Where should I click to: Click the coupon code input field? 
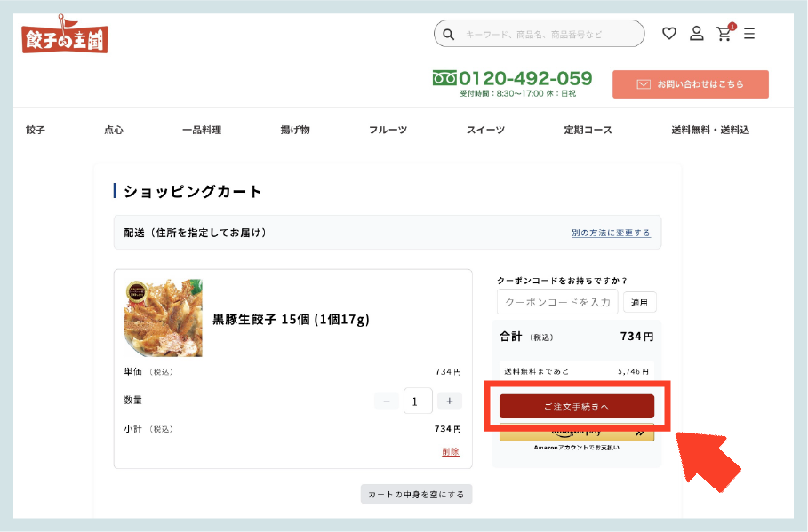[557, 302]
